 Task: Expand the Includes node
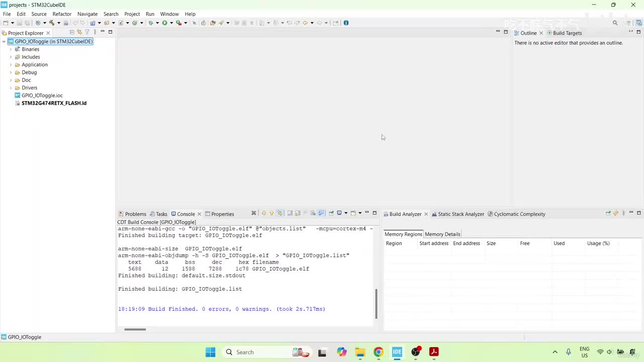(11, 57)
